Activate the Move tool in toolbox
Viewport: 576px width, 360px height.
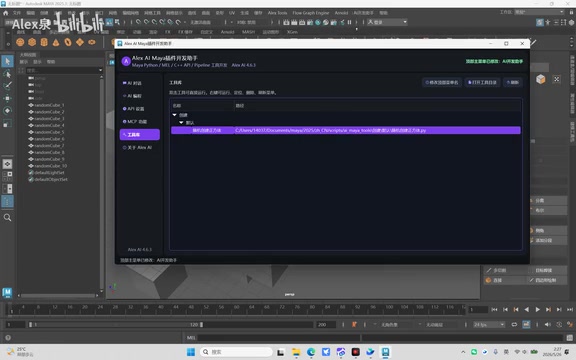(7, 98)
